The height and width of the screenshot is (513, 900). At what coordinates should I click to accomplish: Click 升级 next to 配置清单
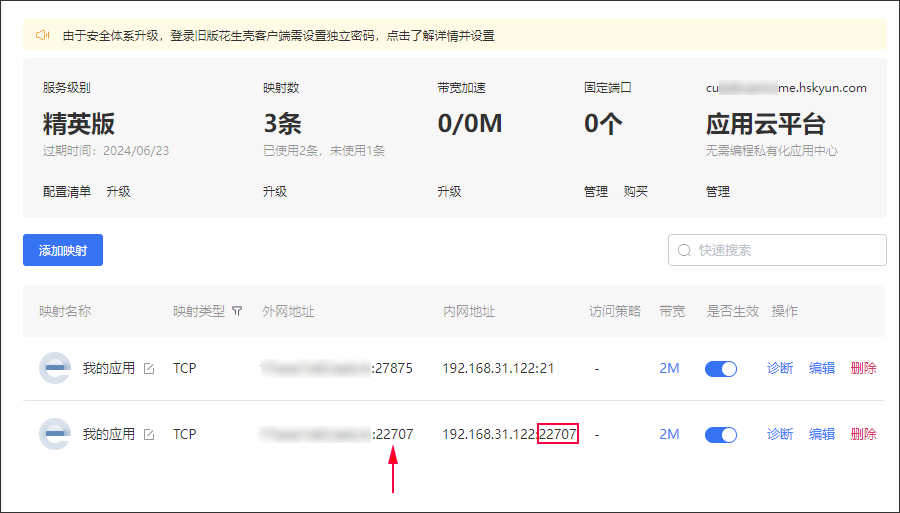click(118, 192)
